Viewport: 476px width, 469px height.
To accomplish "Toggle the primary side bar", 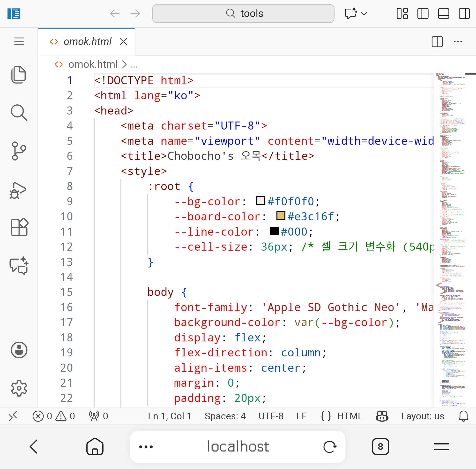I will [x=423, y=14].
